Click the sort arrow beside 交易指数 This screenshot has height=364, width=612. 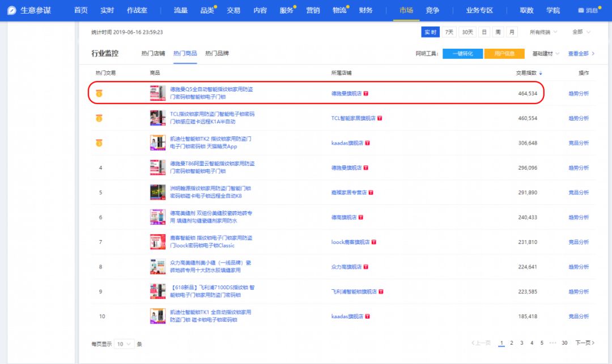click(x=541, y=73)
